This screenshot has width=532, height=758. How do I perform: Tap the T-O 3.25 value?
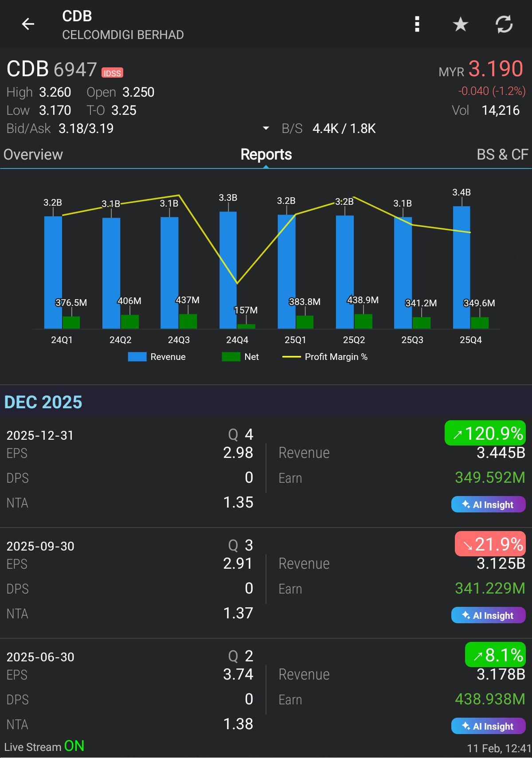[x=124, y=110]
